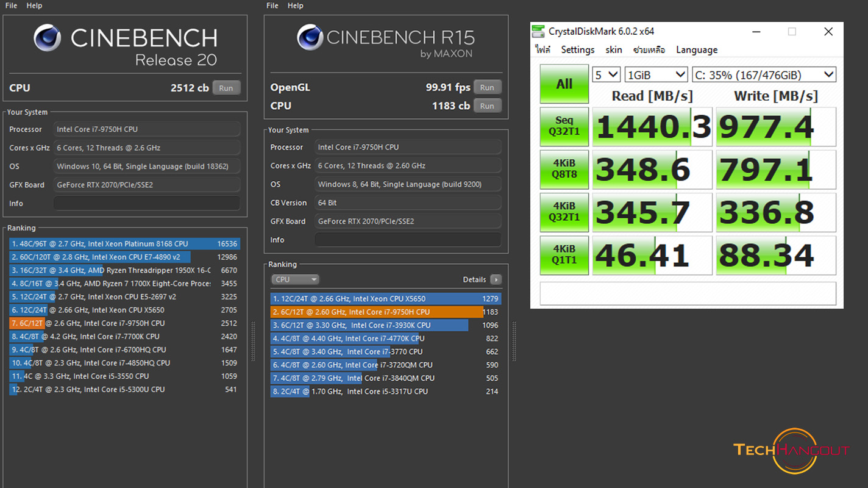This screenshot has height=488, width=868.
Task: Click the 4KiB Q1T1 read value 46.41
Action: [652, 255]
